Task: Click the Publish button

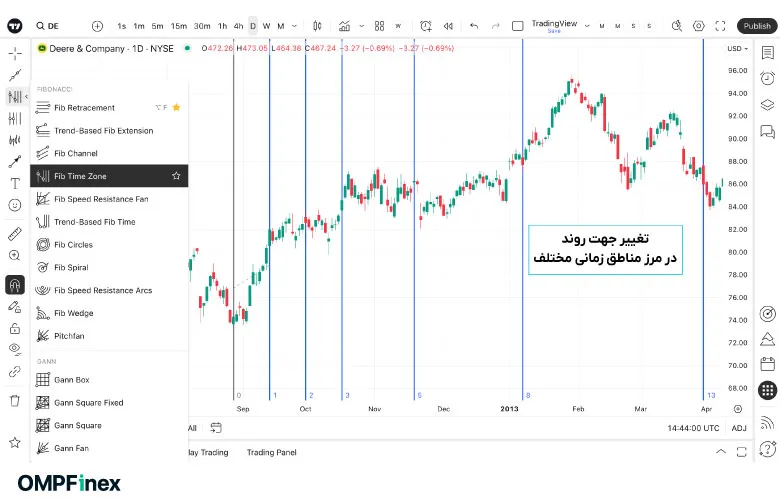Action: tap(756, 26)
